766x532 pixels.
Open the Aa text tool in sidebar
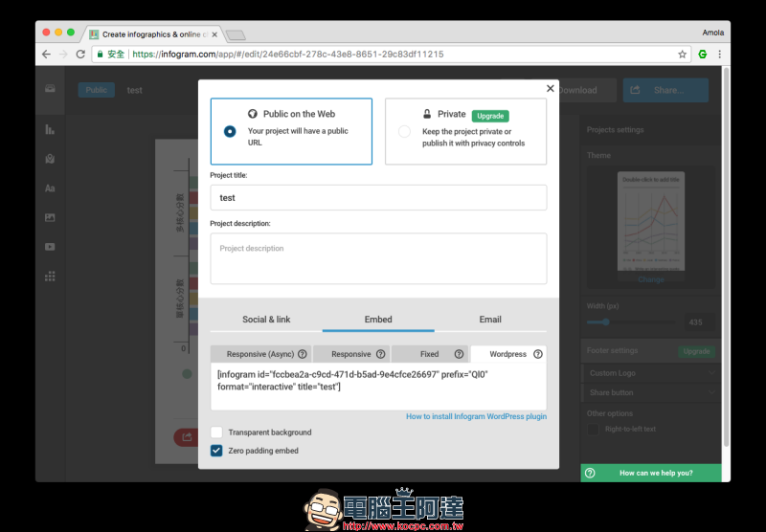[50, 188]
